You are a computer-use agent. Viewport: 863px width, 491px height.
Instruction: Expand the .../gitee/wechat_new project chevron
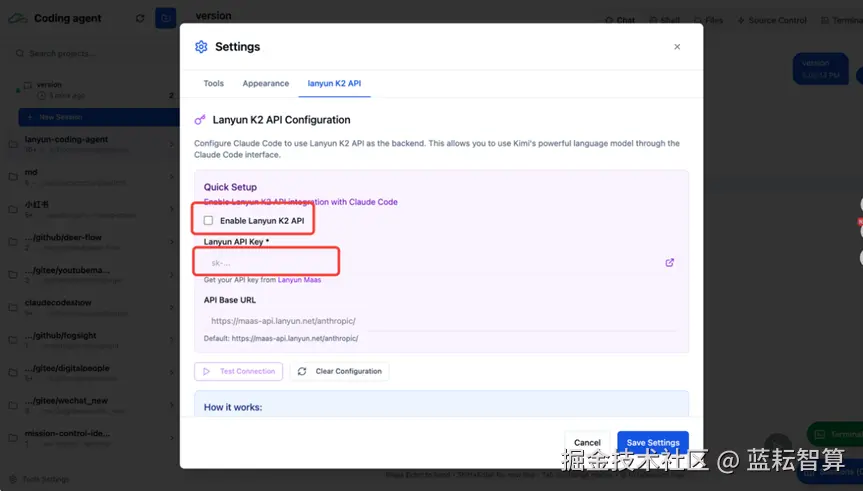[171, 405]
